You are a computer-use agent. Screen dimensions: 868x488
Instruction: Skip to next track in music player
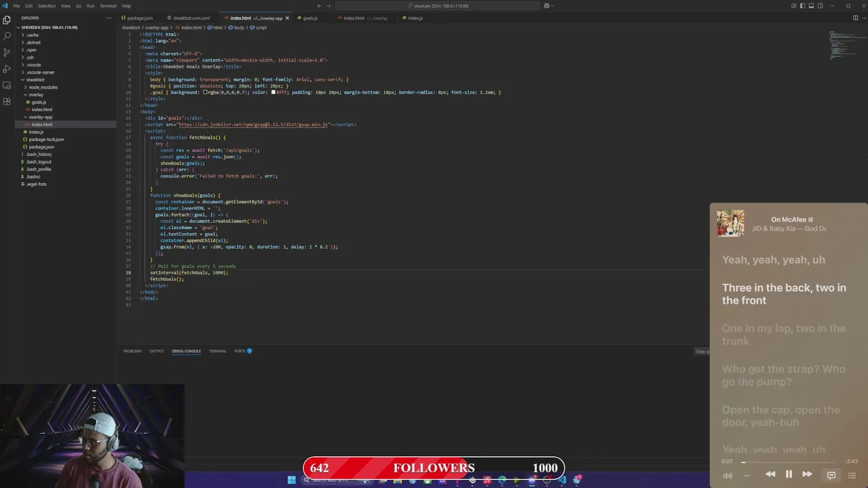click(x=807, y=474)
